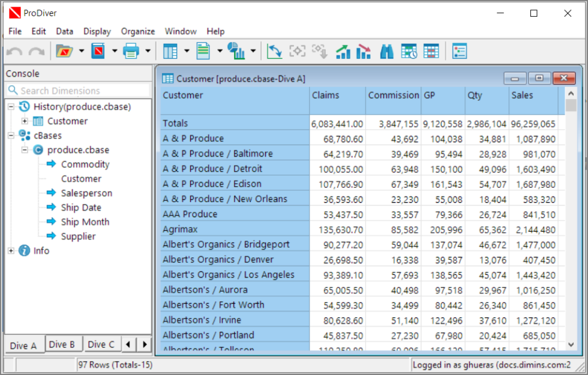Collapse the History(produce.cbase) tree node
588x375 pixels.
pos(11,107)
